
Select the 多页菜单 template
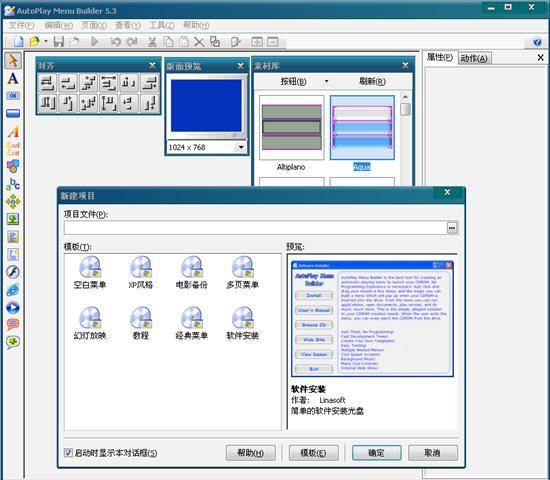coord(242,273)
